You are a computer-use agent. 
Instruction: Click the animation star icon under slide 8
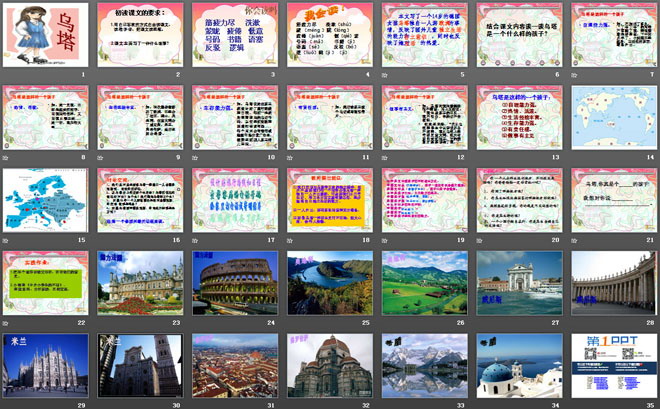point(5,158)
